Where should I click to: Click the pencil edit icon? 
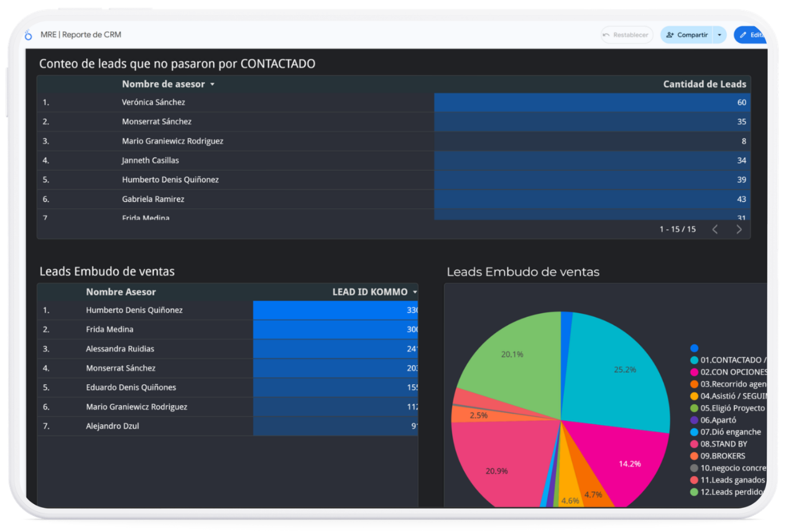click(743, 35)
